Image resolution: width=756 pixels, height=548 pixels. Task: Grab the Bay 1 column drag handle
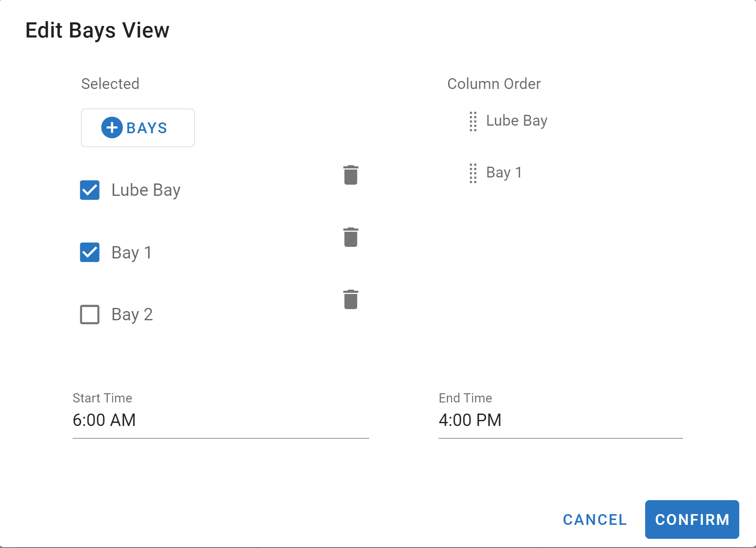(473, 173)
